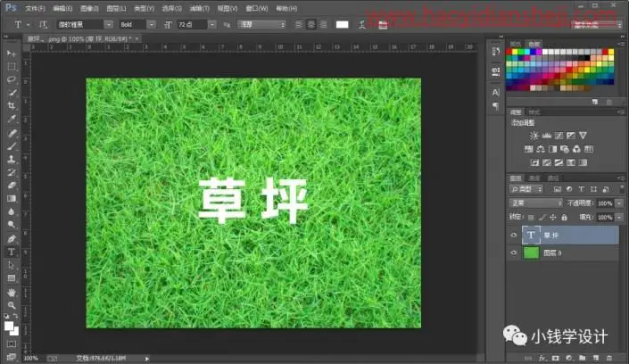The height and width of the screenshot is (364, 629).
Task: Select the Brush tool
Action: [x=12, y=146]
